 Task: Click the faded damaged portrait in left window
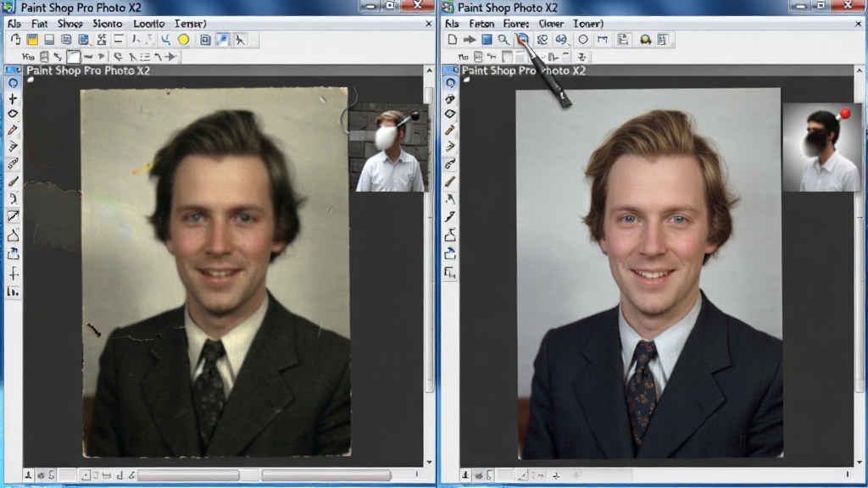216,272
